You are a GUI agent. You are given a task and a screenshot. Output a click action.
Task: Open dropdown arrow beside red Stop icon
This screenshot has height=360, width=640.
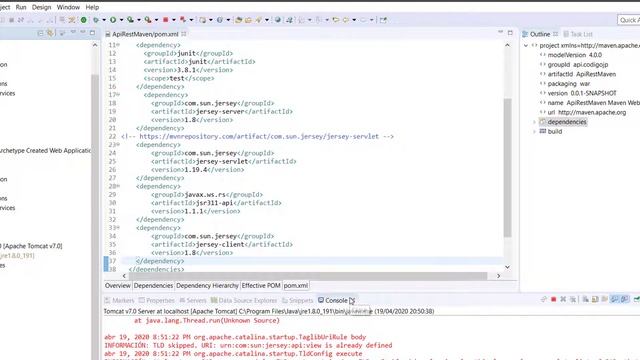point(173,20)
